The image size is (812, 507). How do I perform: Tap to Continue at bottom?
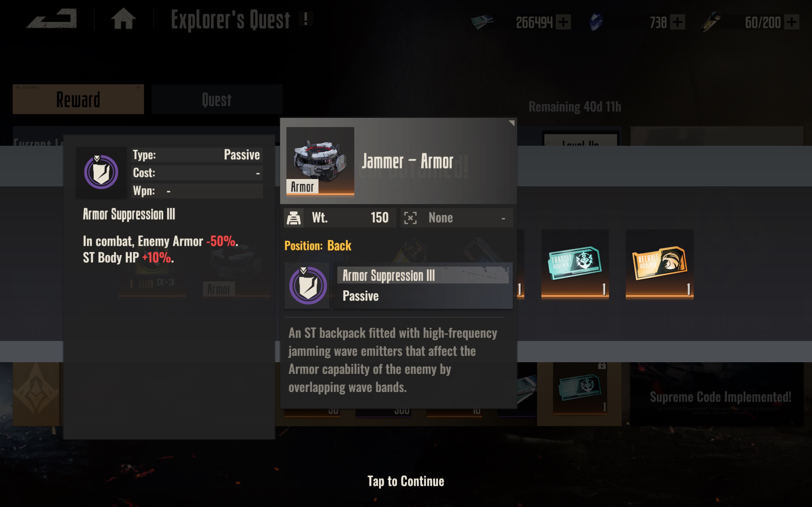(x=406, y=481)
